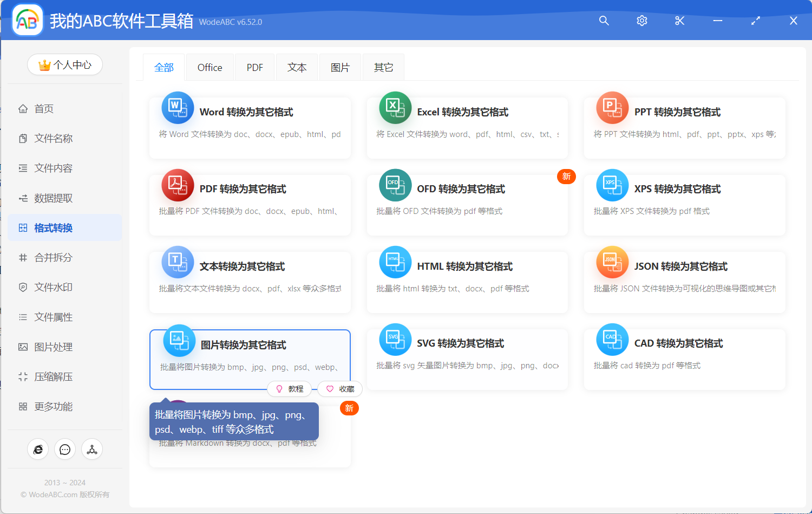Viewport: 812px width, 514px height.
Task: Select the Excel conversion tool icon
Action: 395,108
